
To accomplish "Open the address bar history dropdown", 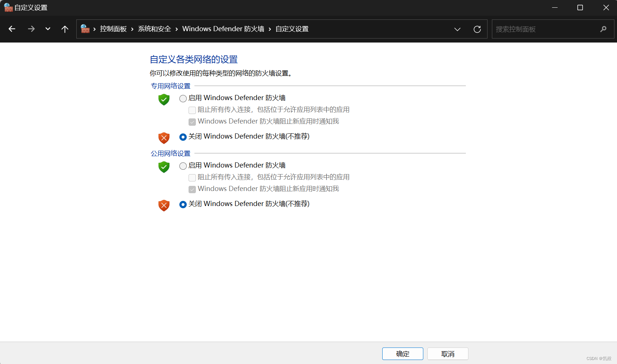I will (x=457, y=29).
